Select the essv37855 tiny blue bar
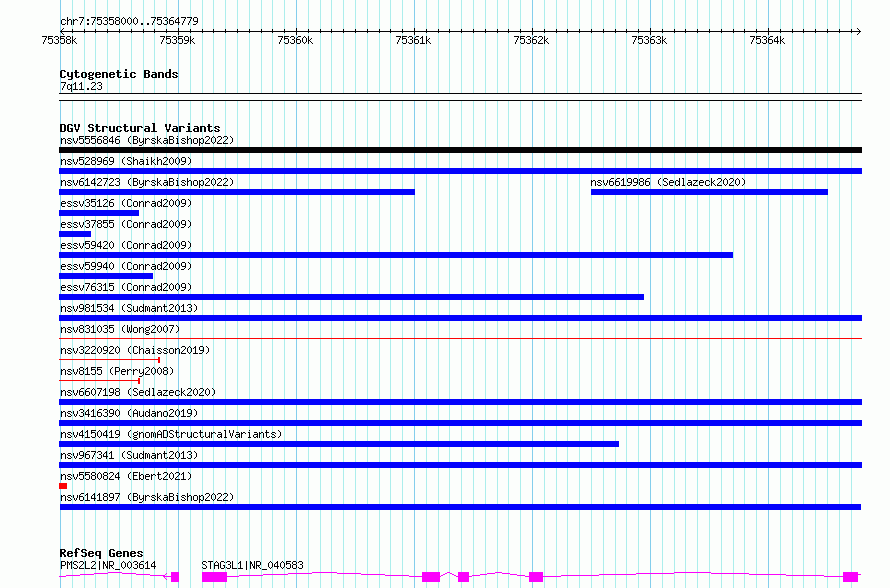Screen dimensions: 890x588 pos(75,234)
